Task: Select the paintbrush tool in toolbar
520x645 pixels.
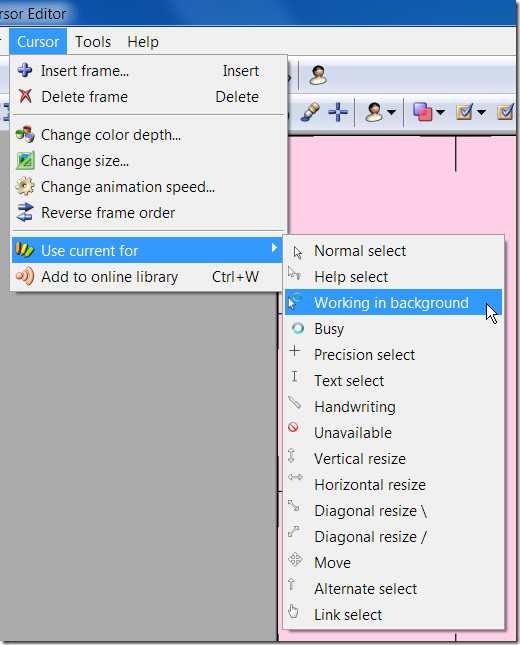Action: (310, 111)
